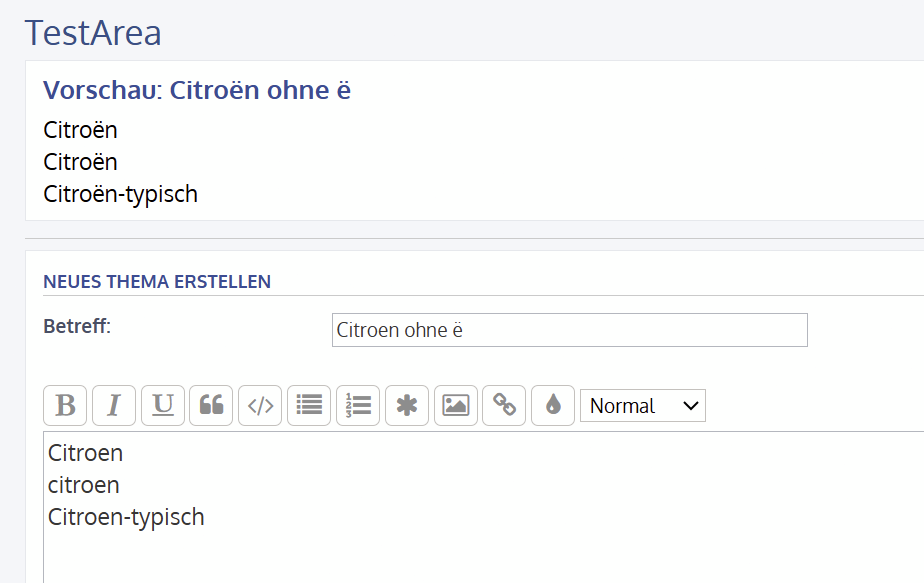
Task: Click the "Citroën-typisch" line in the preview
Action: point(120,194)
